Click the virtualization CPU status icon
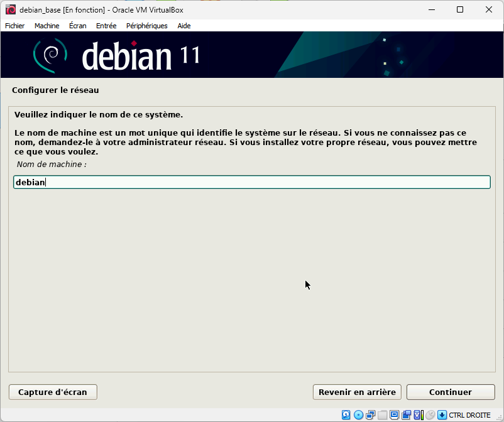 (419, 415)
